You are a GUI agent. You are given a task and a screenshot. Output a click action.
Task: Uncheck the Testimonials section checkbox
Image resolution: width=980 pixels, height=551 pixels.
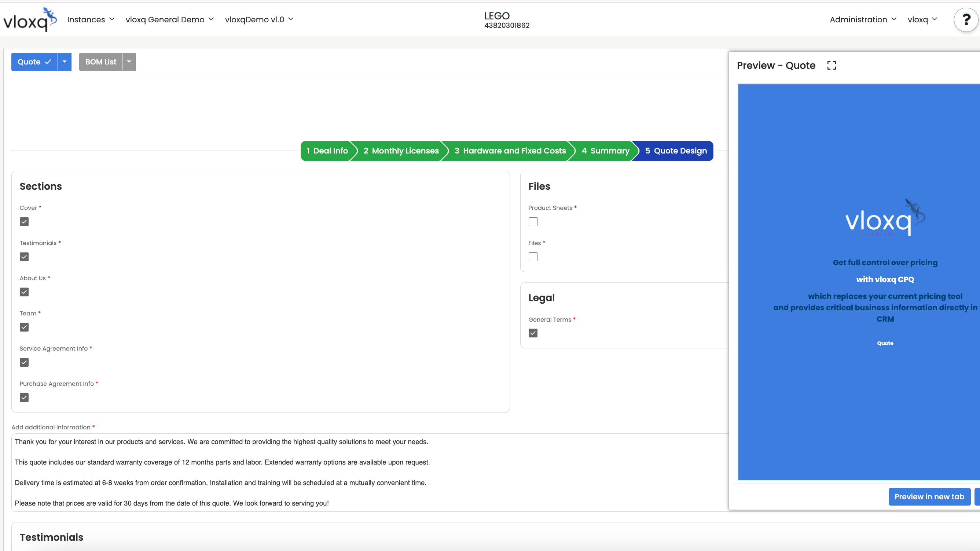point(24,257)
